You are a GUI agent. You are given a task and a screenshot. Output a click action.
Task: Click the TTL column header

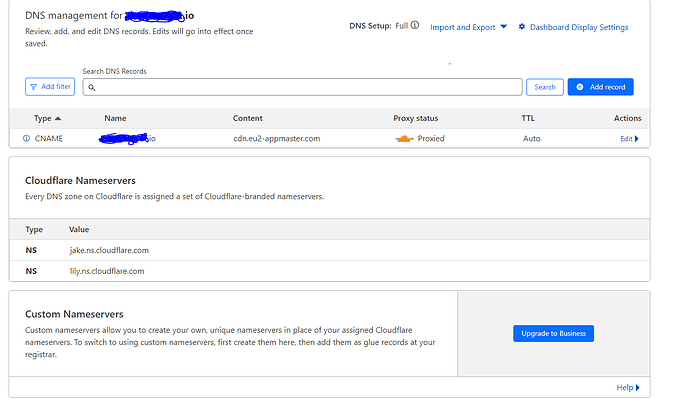point(528,118)
